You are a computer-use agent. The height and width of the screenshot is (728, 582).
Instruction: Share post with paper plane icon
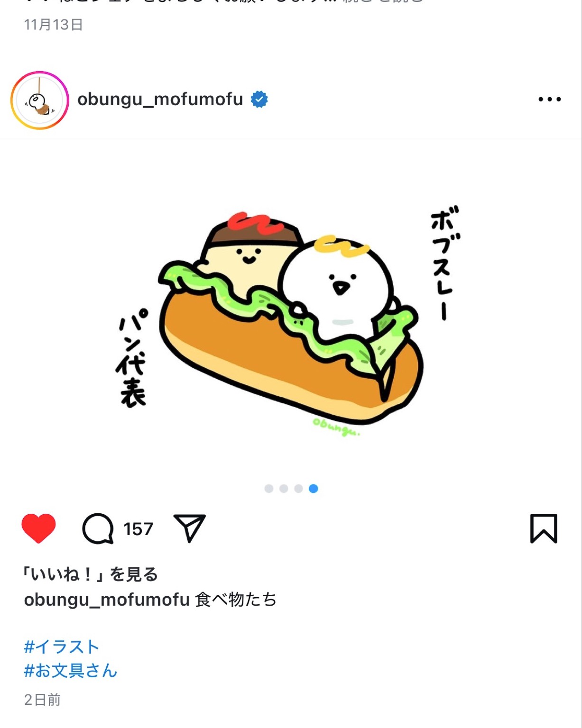point(189,528)
